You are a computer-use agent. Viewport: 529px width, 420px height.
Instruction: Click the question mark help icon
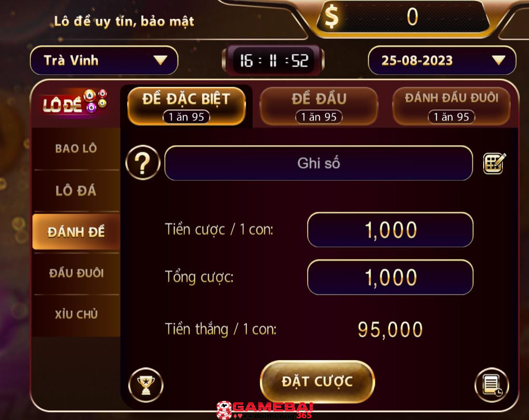tap(143, 163)
